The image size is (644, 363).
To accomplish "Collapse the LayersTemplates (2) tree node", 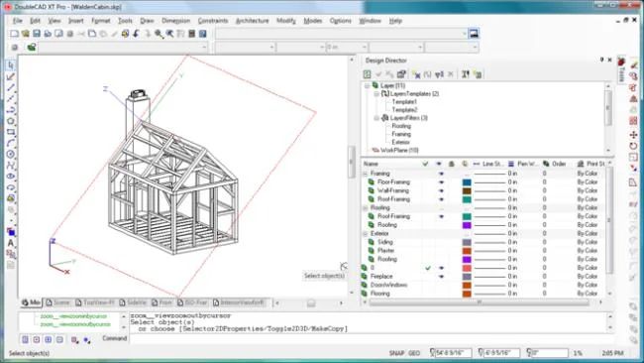I will tap(376, 94).
